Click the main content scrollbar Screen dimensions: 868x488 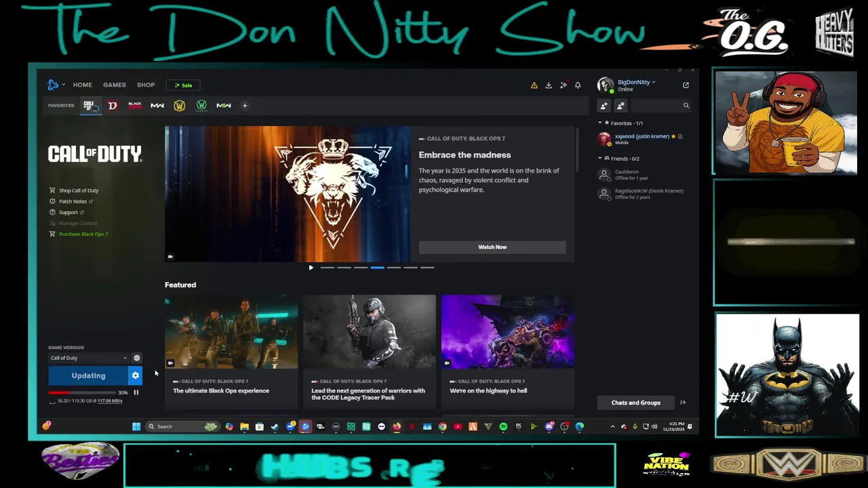pyautogui.click(x=577, y=149)
